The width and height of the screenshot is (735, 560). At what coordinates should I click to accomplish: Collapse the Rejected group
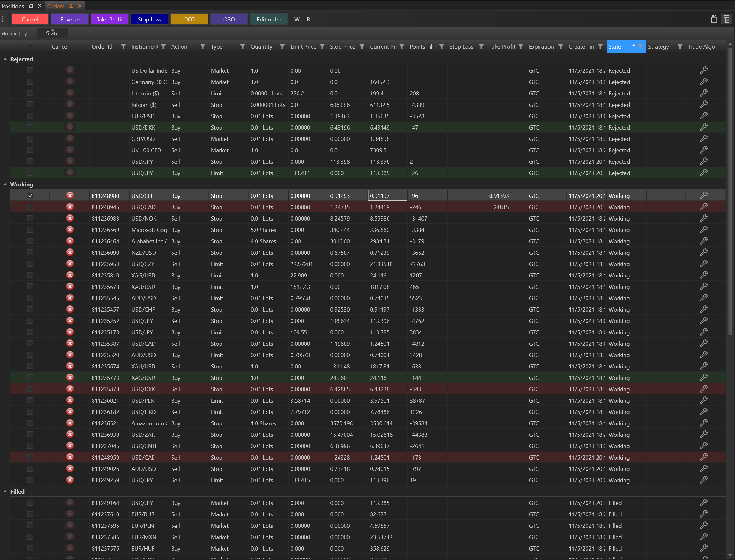[x=5, y=59]
